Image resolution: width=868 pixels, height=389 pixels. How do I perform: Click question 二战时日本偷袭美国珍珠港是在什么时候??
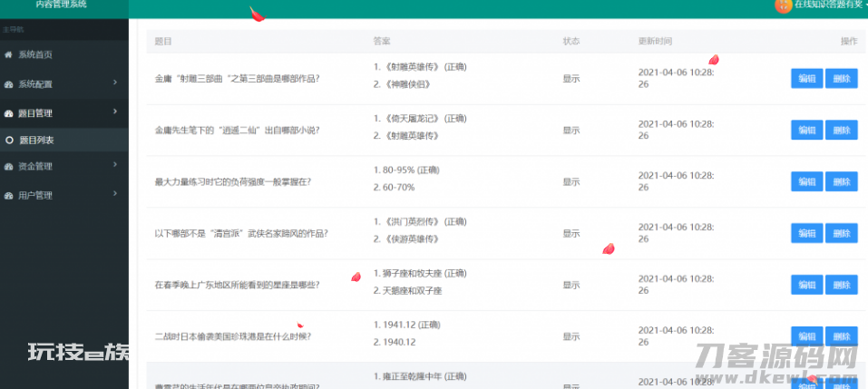click(233, 336)
